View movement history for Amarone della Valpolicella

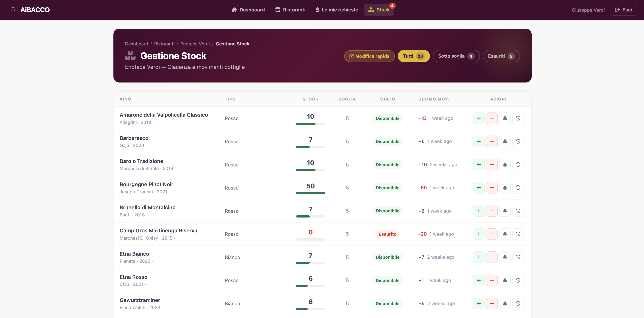(518, 118)
